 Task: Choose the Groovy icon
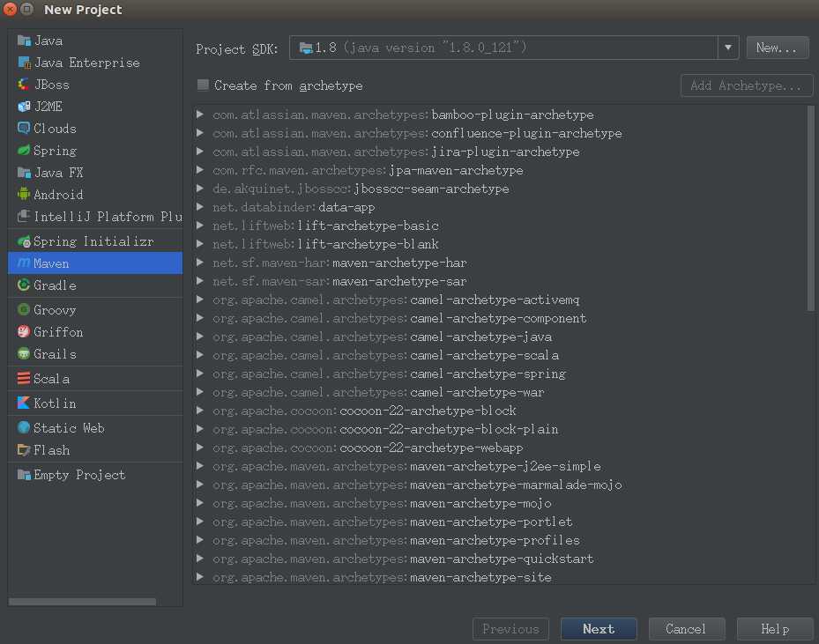click(x=24, y=310)
